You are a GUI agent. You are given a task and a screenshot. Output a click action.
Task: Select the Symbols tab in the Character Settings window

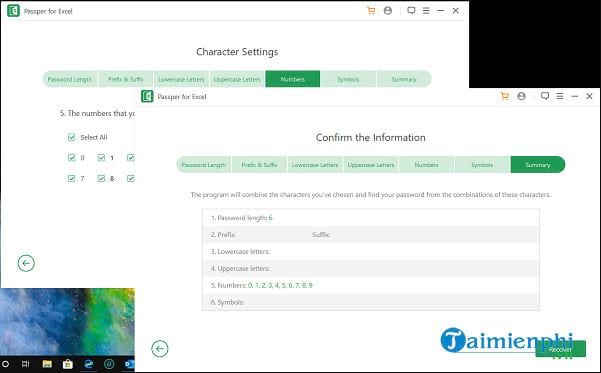point(348,79)
